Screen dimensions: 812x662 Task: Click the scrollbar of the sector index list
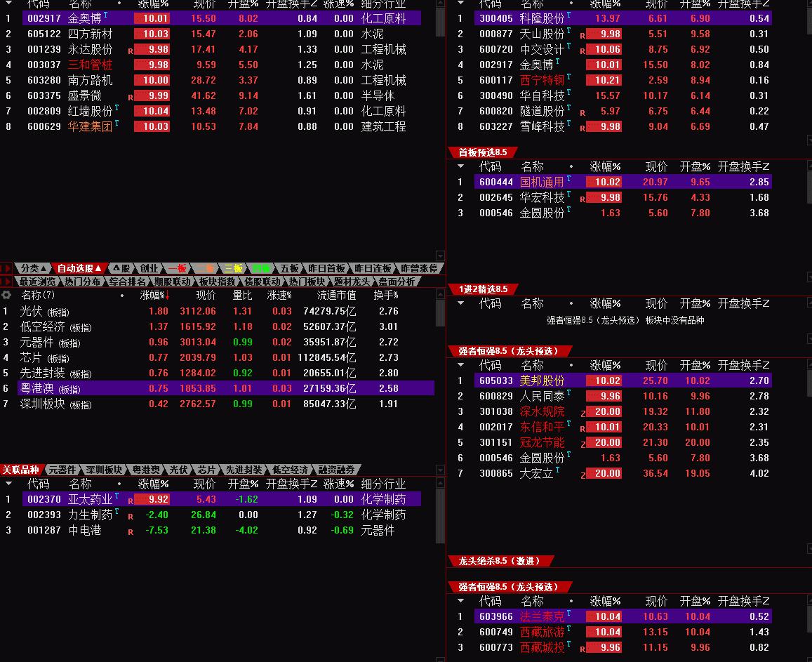pos(440,312)
